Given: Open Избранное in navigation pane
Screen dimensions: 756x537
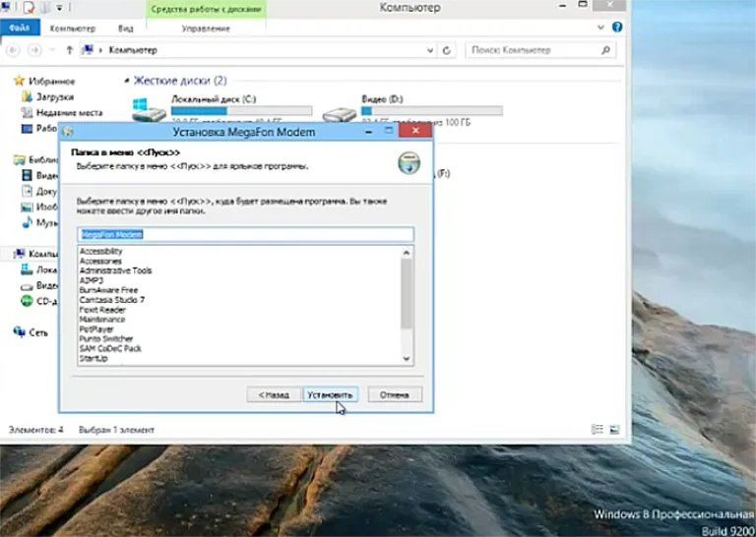Looking at the screenshot, I should [x=51, y=81].
